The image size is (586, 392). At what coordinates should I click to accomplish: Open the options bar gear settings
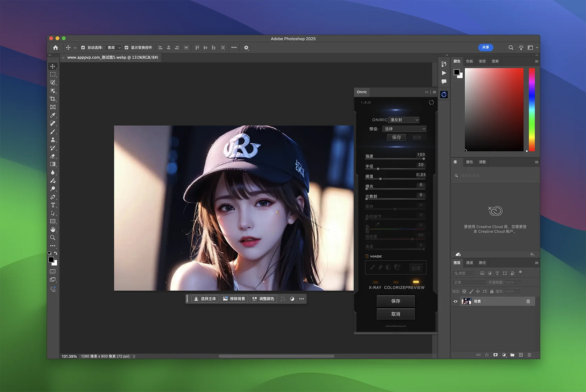246,48
